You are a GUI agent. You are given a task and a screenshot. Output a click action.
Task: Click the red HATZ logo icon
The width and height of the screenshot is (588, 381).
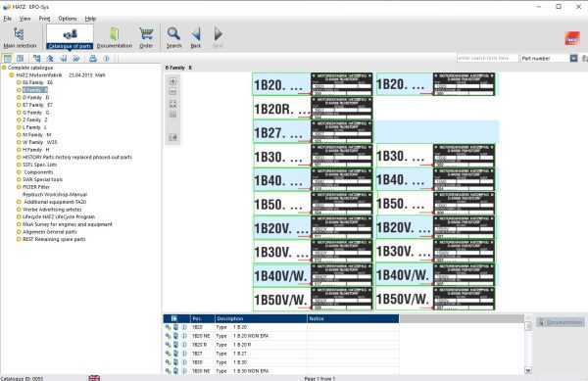[x=572, y=38]
